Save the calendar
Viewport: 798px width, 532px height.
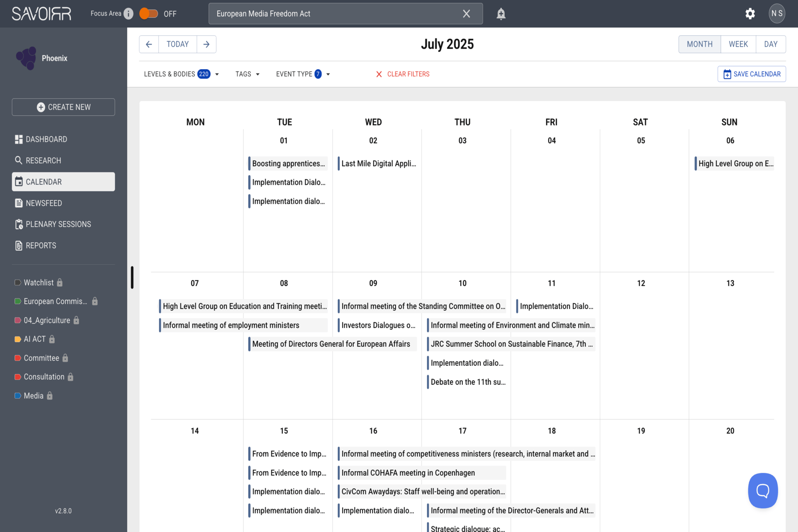(x=752, y=74)
